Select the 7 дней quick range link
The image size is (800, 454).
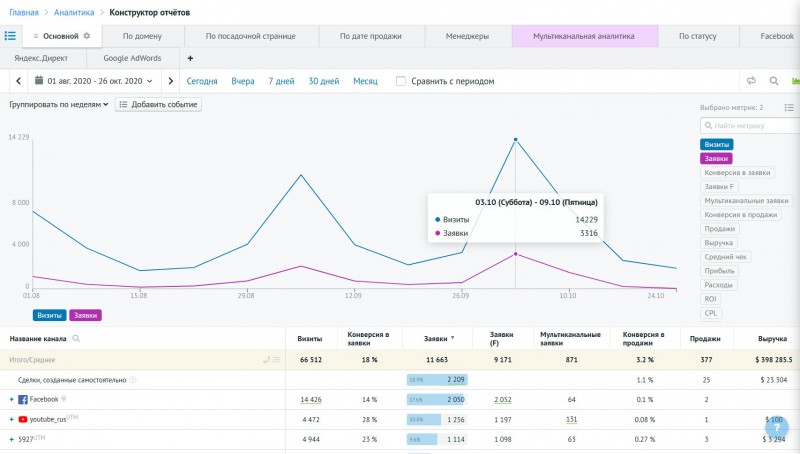pos(281,81)
